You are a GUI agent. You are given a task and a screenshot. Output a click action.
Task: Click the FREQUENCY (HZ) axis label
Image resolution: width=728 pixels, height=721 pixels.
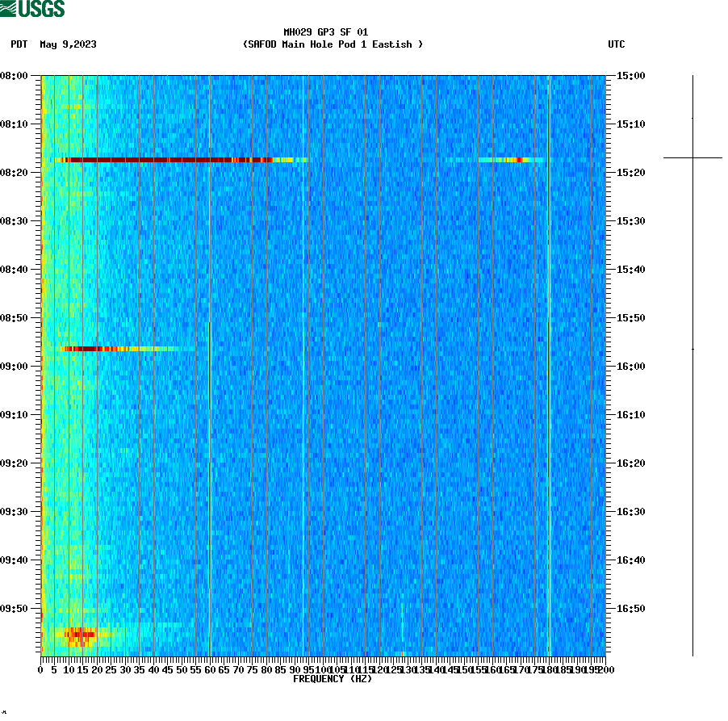[x=332, y=680]
